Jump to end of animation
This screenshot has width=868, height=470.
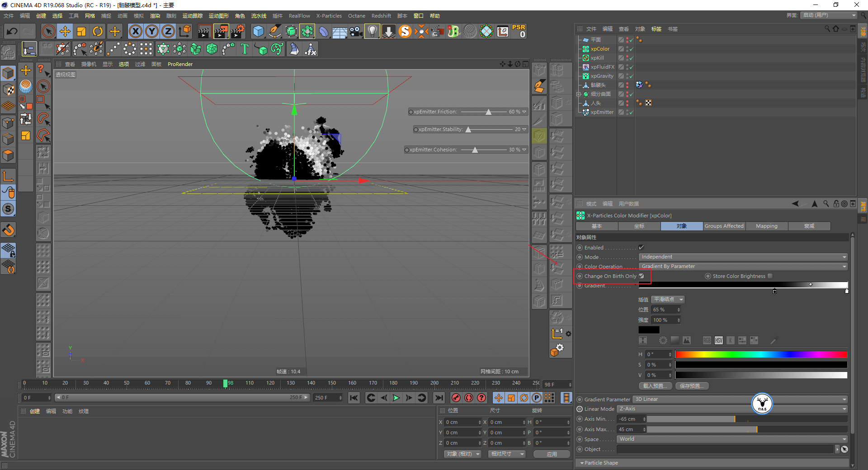coord(439,398)
